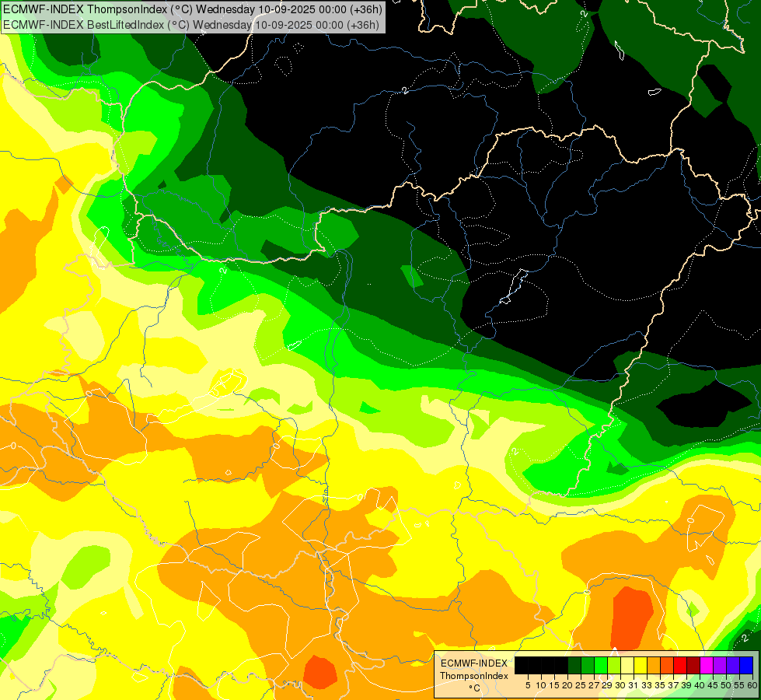Click legend value 35
Image resolution: width=761 pixels, height=700 pixels.
660,685
